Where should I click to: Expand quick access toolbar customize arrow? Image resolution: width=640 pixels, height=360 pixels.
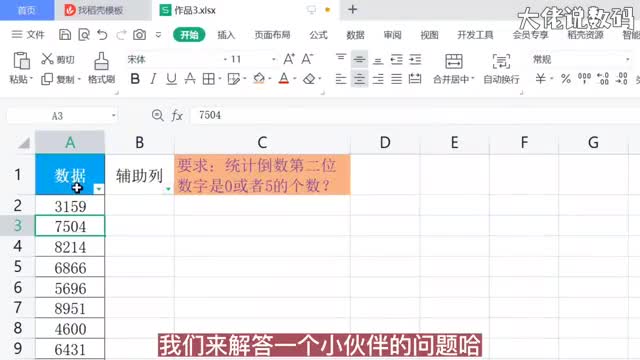pos(158,35)
